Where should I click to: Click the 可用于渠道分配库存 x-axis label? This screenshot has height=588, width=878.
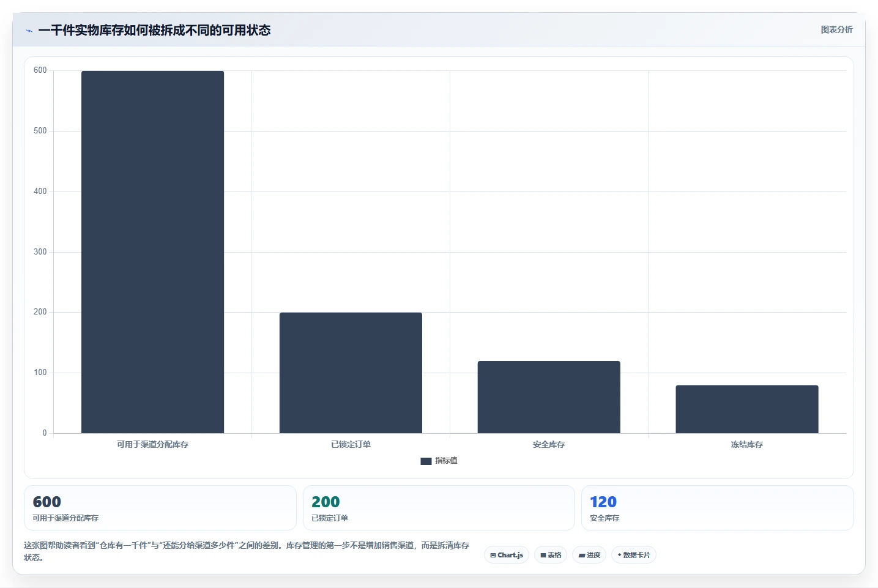click(152, 445)
